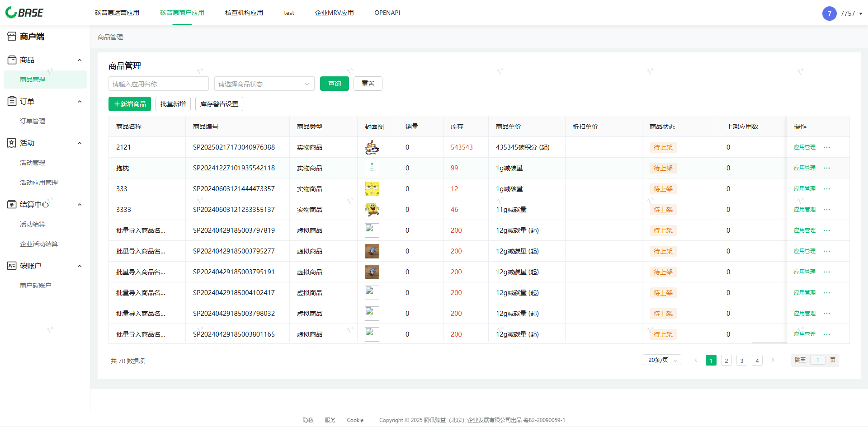Image resolution: width=868 pixels, height=427 pixels.
Task: Click the 订单 clipboard icon in sidebar
Action: tap(12, 101)
